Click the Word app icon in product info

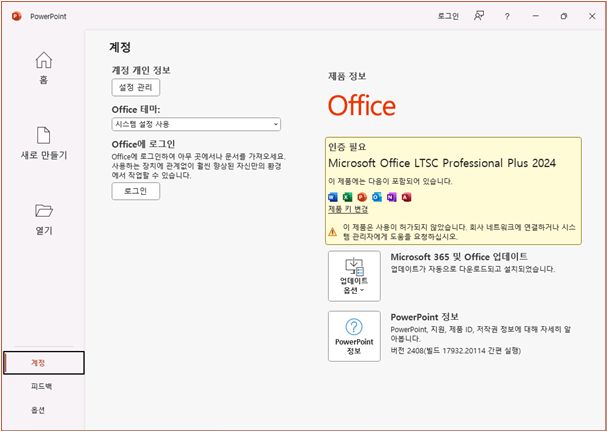(x=333, y=197)
